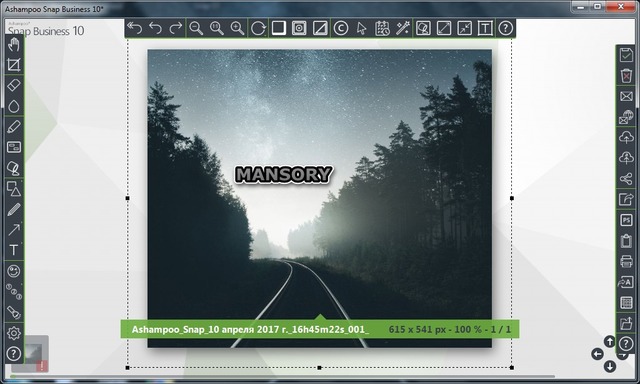Choose the freehand outline stamp tool

(x=13, y=168)
